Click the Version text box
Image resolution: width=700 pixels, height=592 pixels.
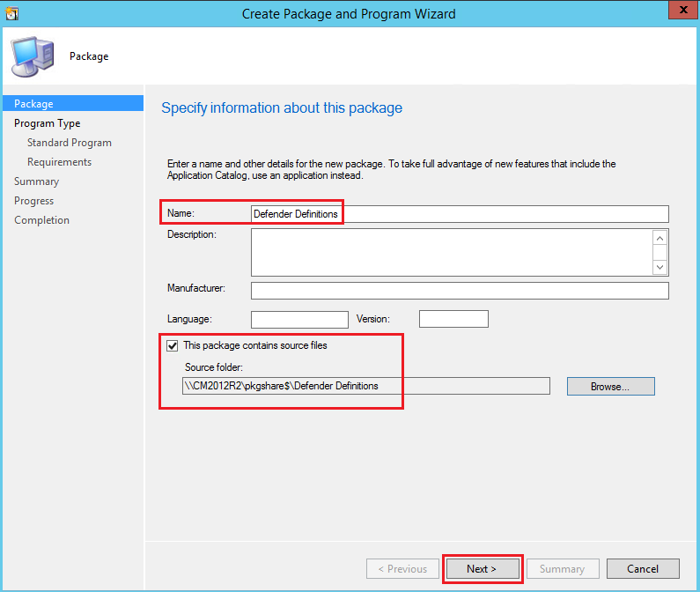click(453, 319)
